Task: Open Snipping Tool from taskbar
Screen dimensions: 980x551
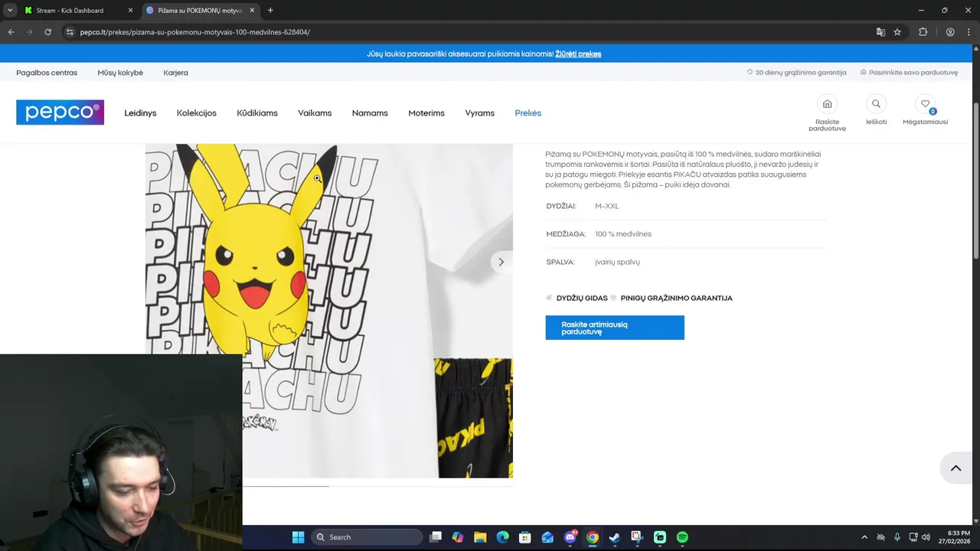Action: pyautogui.click(x=637, y=537)
